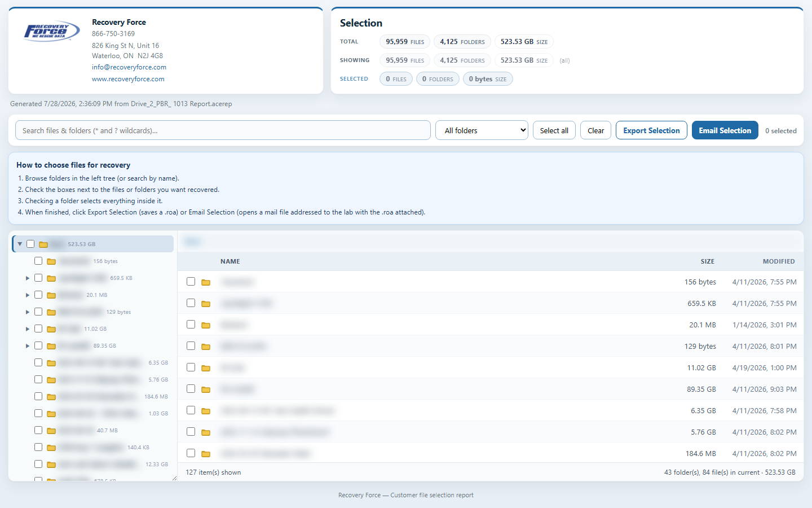The image size is (812, 508).
Task: Click the Recovery Force logo
Action: 52,32
